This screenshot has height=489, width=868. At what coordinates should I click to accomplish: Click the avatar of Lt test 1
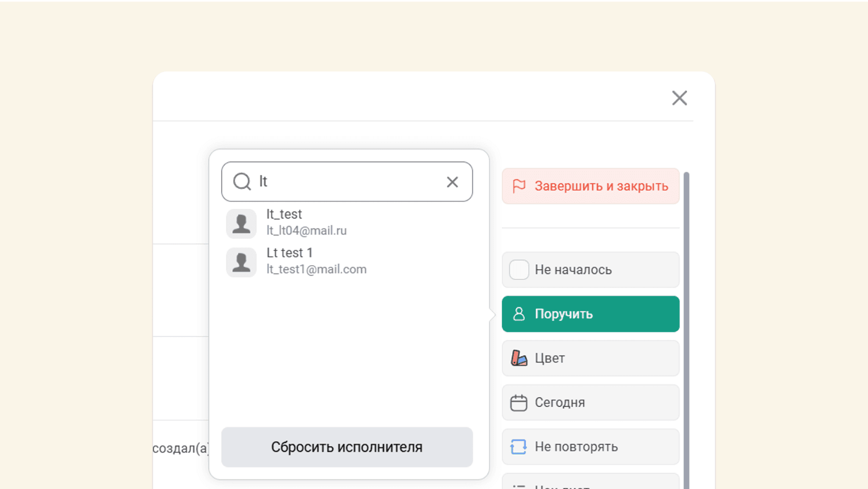pyautogui.click(x=241, y=262)
